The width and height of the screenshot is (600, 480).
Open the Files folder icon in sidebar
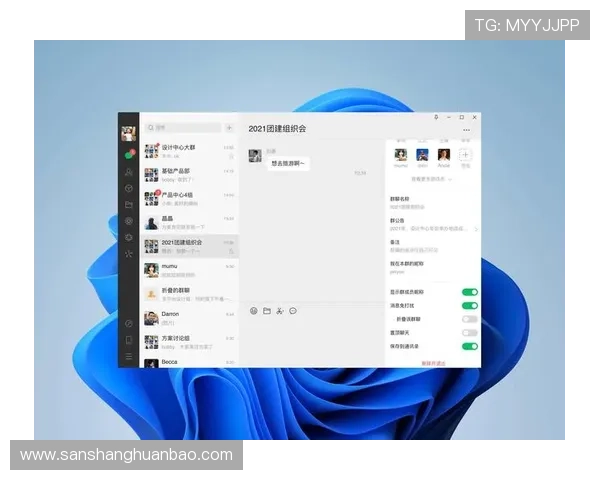(128, 204)
